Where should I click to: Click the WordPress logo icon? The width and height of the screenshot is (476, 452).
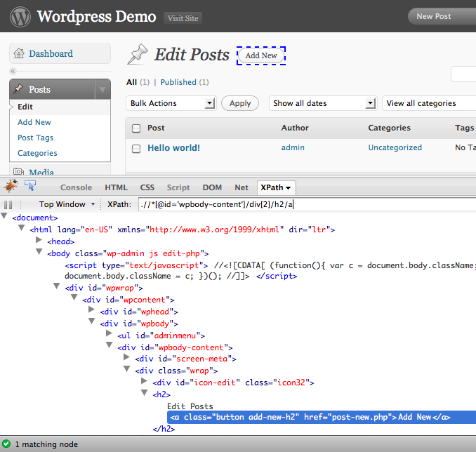20,17
